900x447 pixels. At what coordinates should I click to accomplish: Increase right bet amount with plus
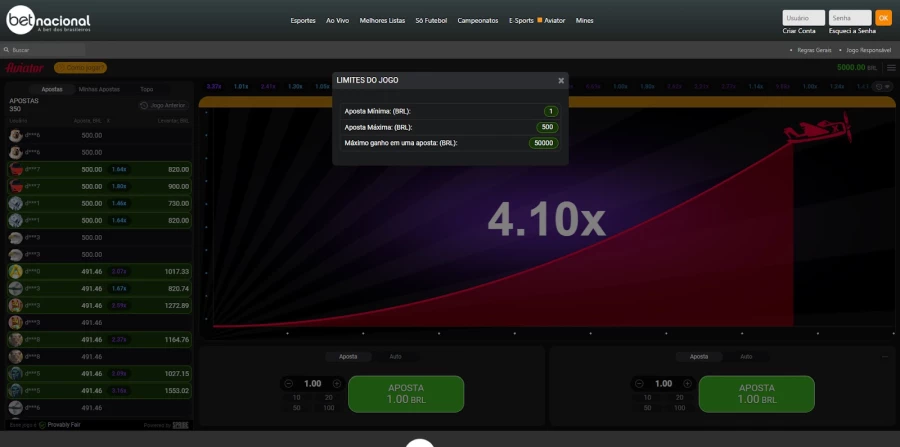(686, 383)
